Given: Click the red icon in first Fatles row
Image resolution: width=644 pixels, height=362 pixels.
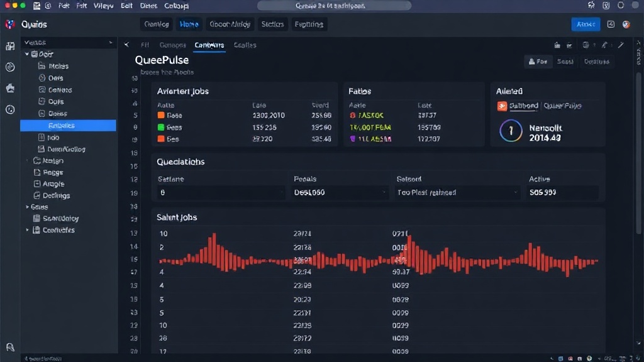Looking at the screenshot, I should [x=352, y=116].
